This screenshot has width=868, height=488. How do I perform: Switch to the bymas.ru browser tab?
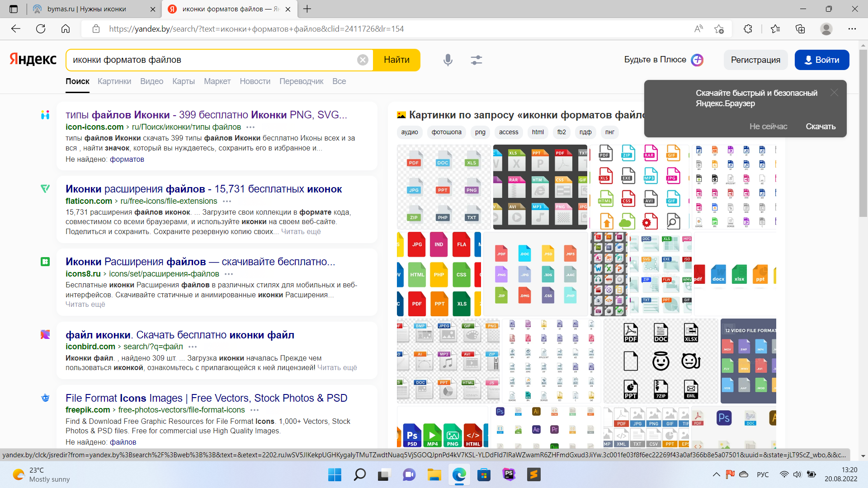click(x=87, y=9)
